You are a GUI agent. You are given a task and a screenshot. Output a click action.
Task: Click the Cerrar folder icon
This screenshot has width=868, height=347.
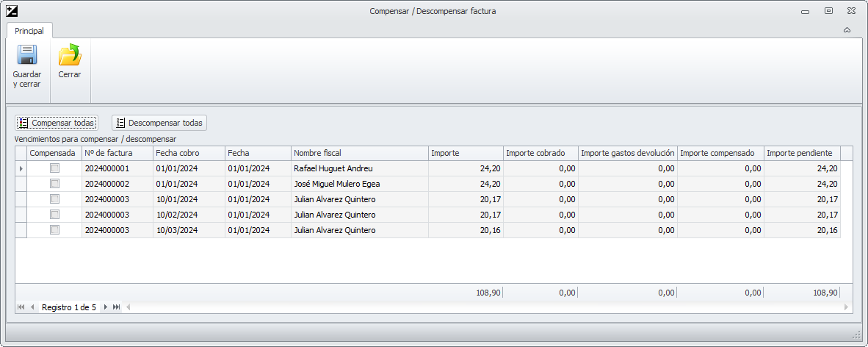tap(70, 56)
